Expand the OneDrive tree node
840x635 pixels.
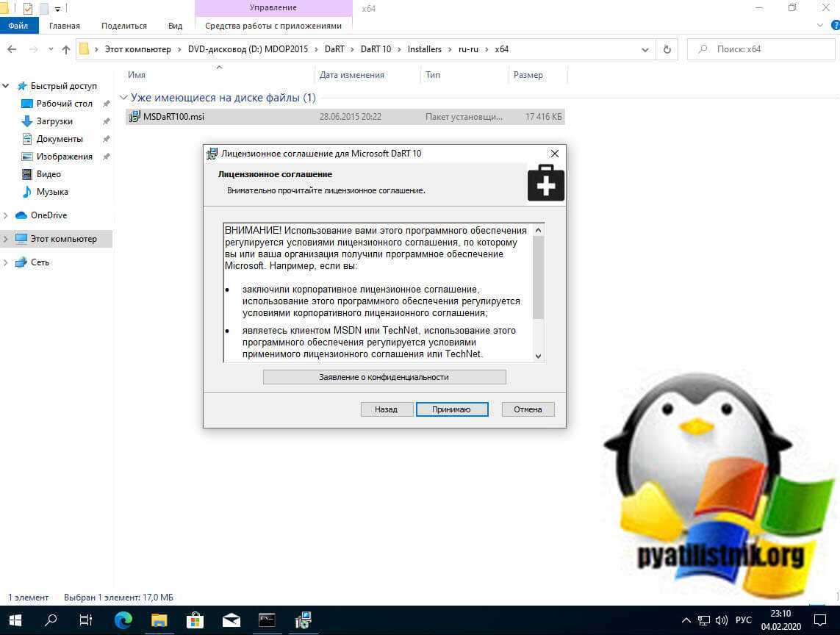(x=6, y=215)
